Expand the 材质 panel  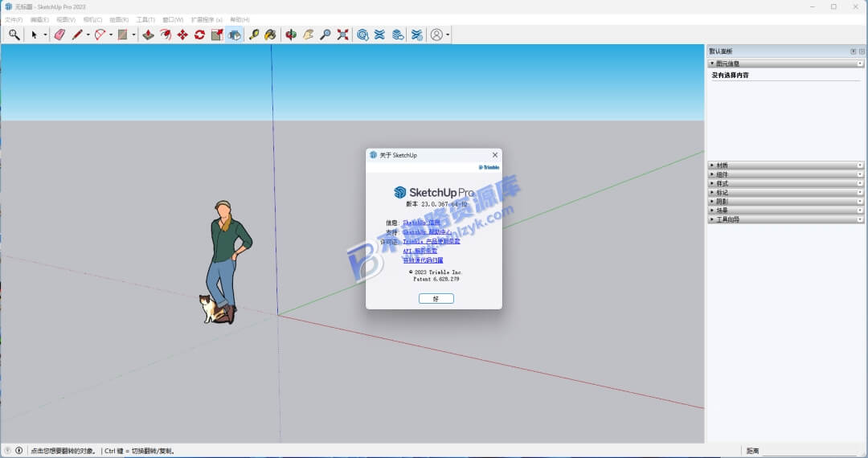[x=786, y=166]
